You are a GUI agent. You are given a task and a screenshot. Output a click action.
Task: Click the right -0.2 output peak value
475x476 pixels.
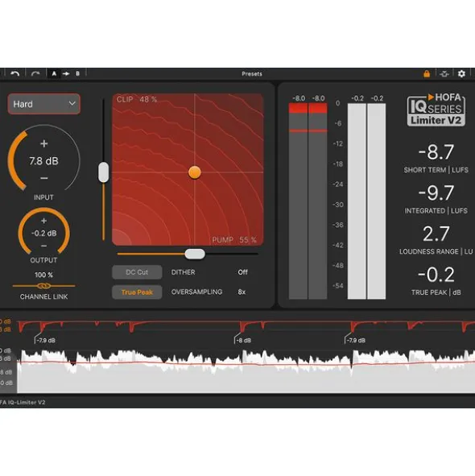377,98
